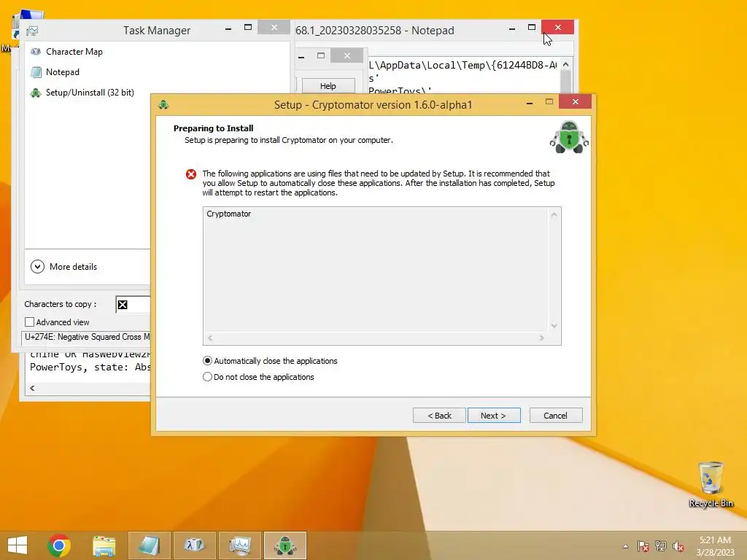The width and height of the screenshot is (747, 560).
Task: Select the Notepad task row
Action: tap(158, 72)
